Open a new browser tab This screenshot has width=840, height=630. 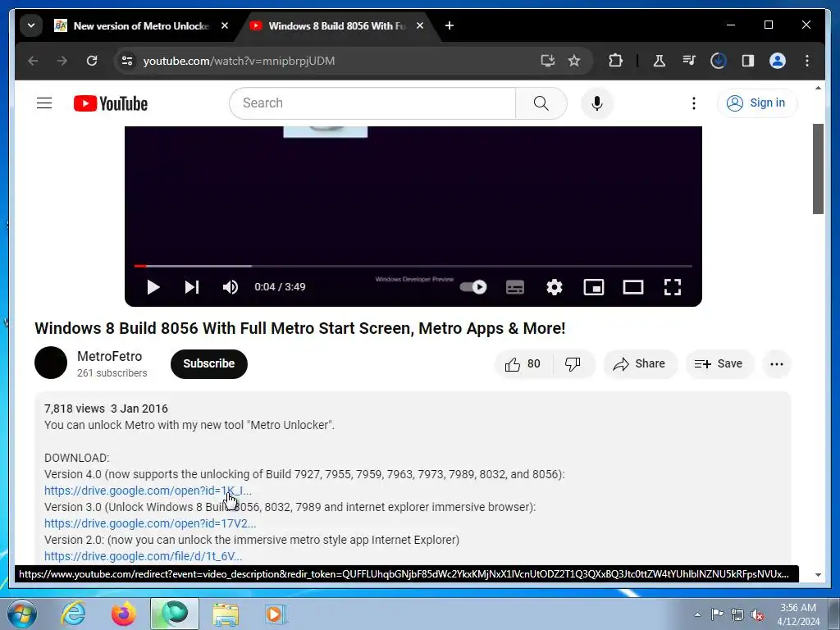(450, 25)
